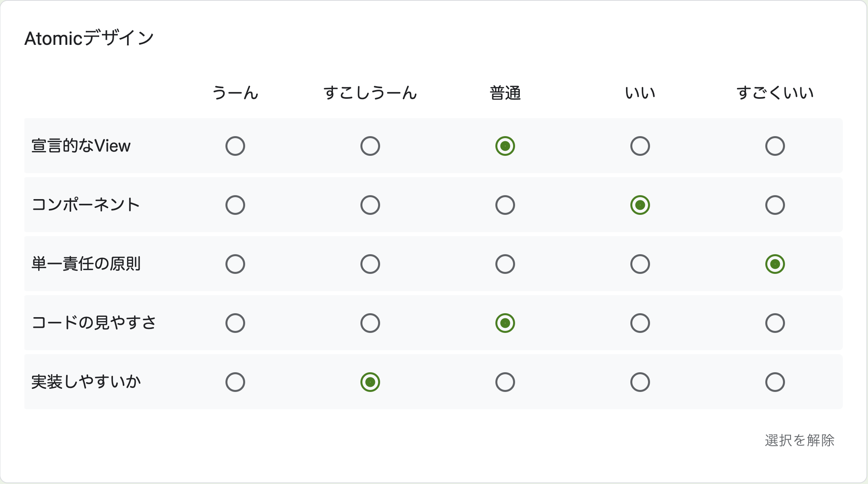This screenshot has width=868, height=484.
Task: Rate 単一責任の原則 as 普通
Action: 505,264
